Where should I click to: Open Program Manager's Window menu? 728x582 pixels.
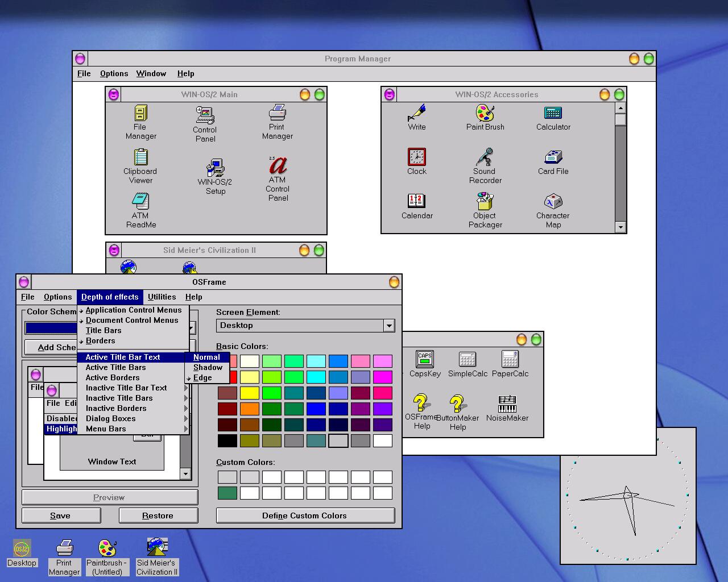coord(151,73)
